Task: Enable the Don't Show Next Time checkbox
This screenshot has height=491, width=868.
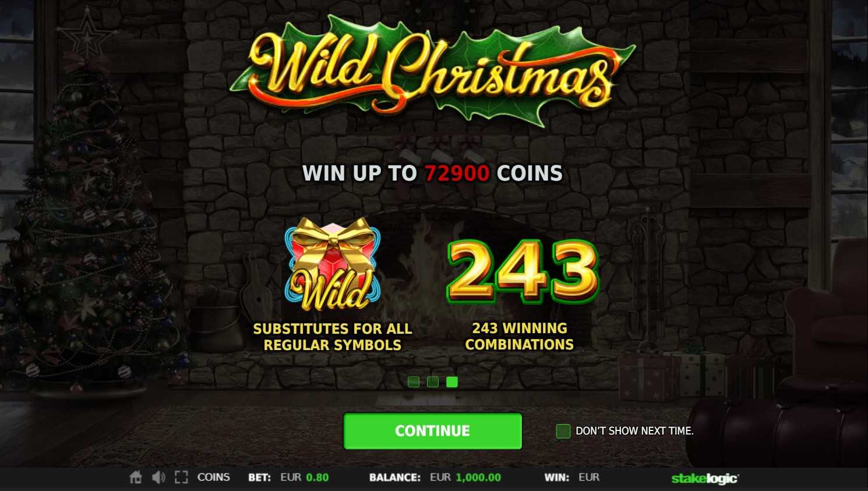Action: tap(563, 431)
